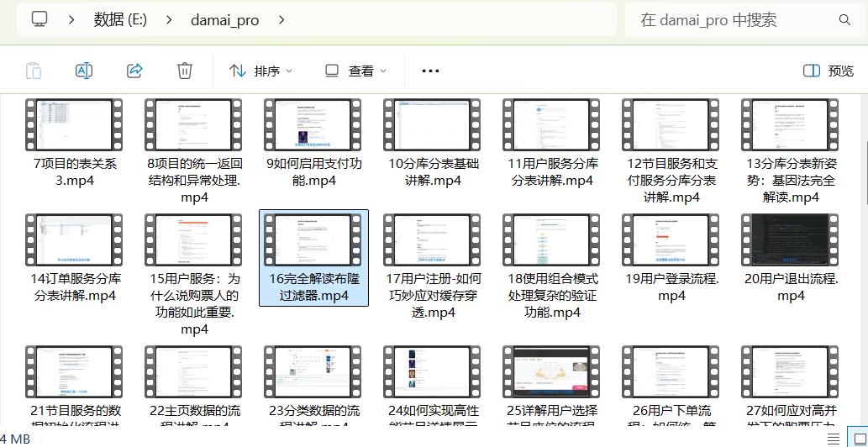Image resolution: width=868 pixels, height=447 pixels.
Task: Expand the chevron after 数据 (E:)
Action: tap(170, 20)
